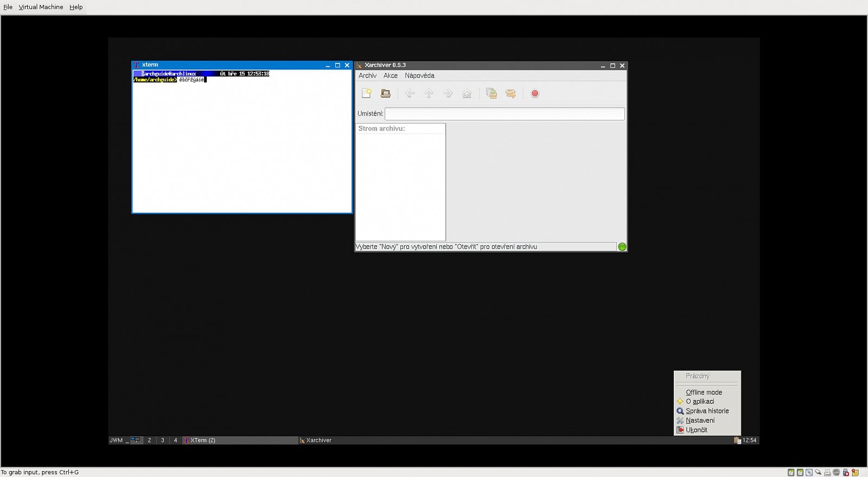
Task: Open the Nápověda menu
Action: pyautogui.click(x=419, y=76)
